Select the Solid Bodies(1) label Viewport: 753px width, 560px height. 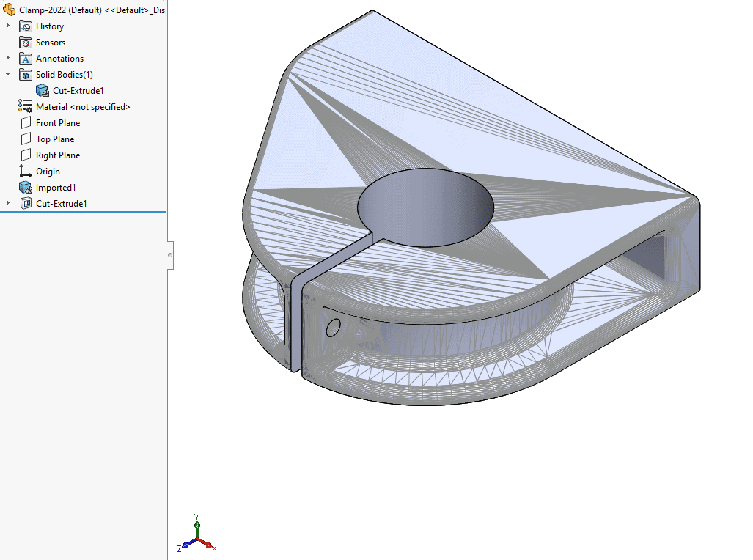[x=65, y=75]
